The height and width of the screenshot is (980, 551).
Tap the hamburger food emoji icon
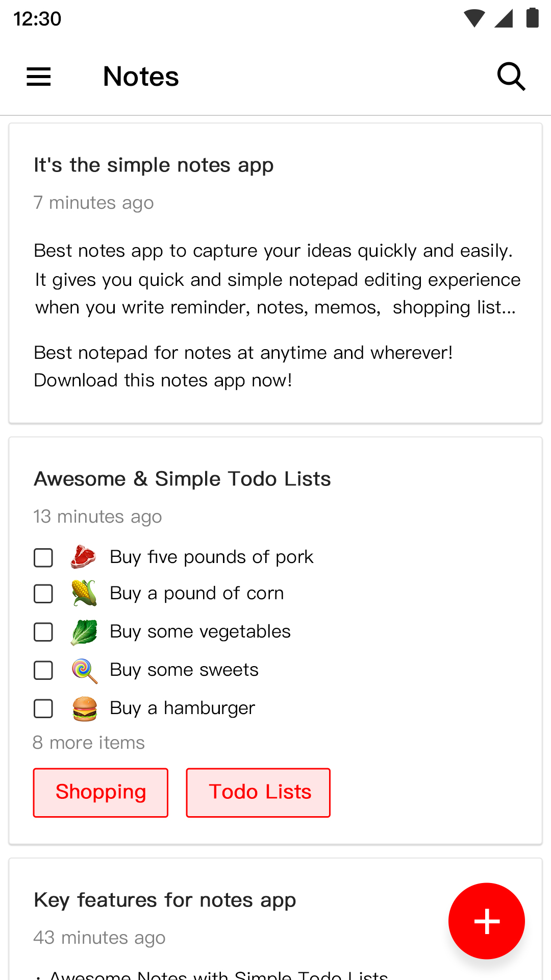(x=84, y=708)
